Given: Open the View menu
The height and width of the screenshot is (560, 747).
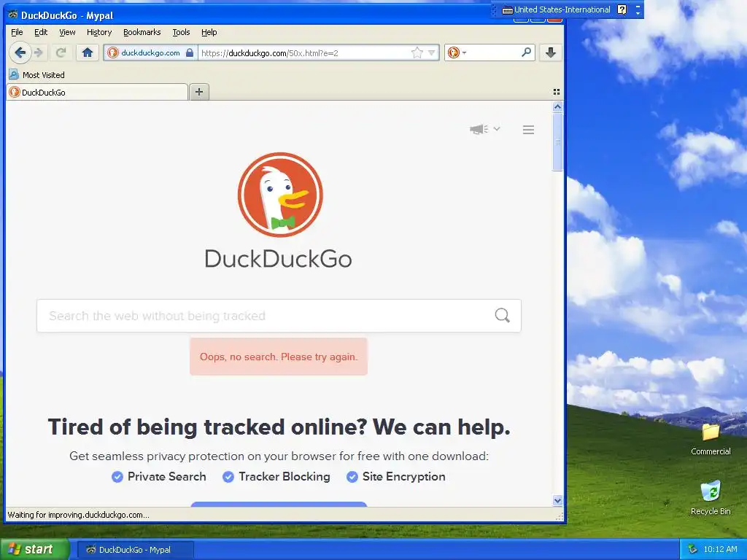Looking at the screenshot, I should click(67, 32).
